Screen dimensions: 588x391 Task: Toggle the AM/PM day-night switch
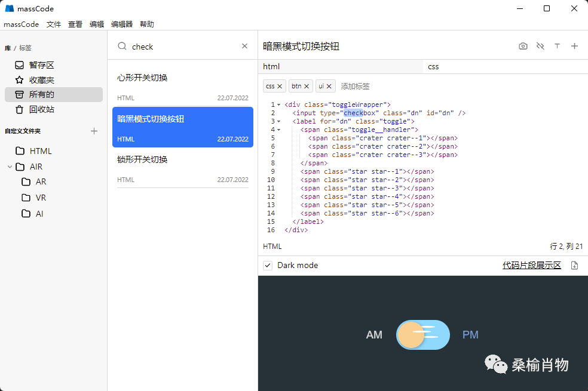(422, 335)
